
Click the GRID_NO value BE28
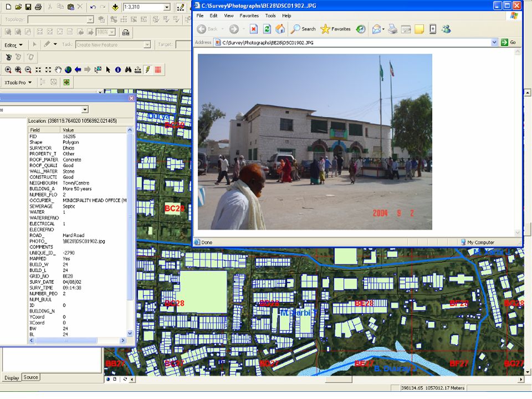68,276
